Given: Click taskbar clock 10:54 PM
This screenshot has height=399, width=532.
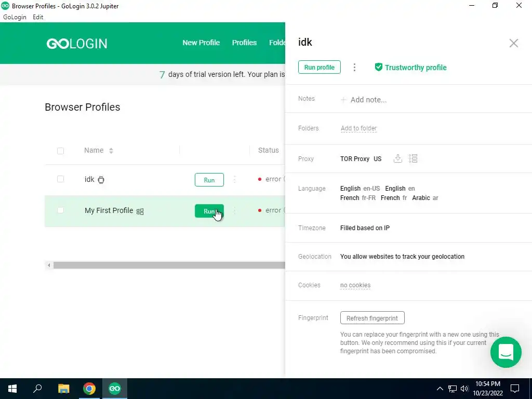Looking at the screenshot, I should tap(487, 384).
